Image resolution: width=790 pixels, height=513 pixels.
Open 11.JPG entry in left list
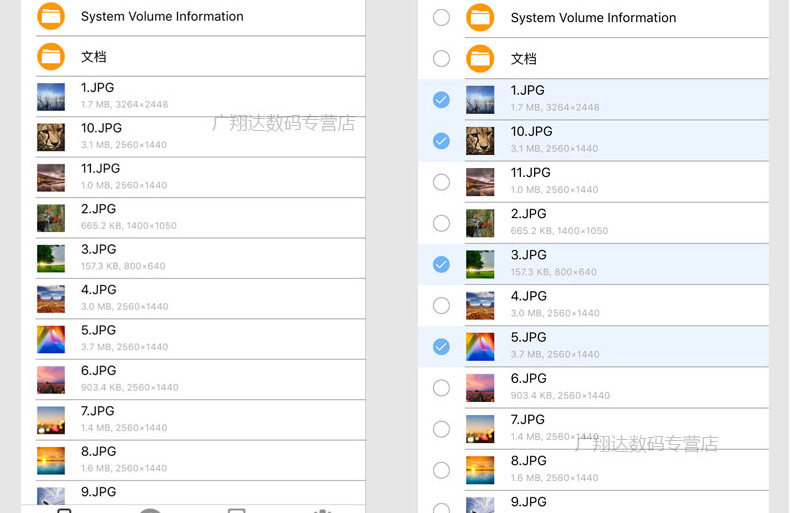click(201, 178)
